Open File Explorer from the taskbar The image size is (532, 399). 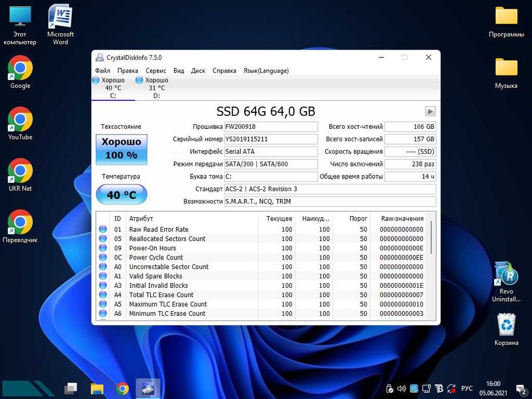tap(97, 388)
